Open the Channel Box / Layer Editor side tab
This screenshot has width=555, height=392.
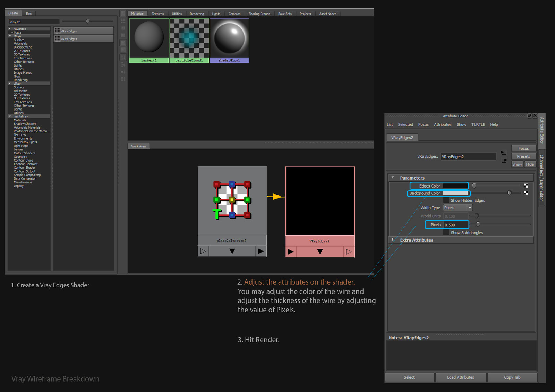pos(541,177)
